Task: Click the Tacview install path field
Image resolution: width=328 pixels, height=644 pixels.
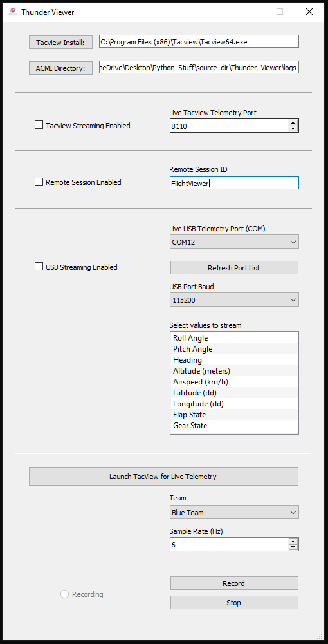Action: point(199,41)
